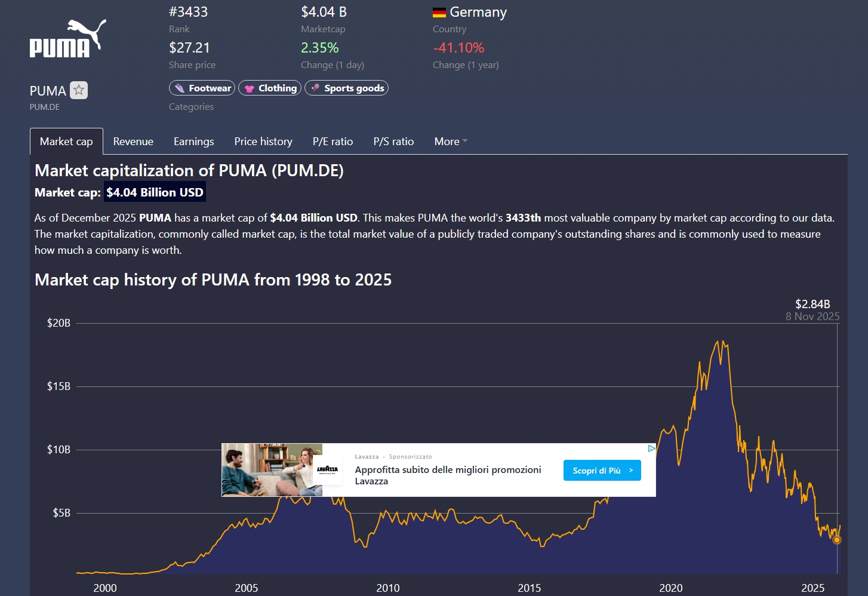
Task: Switch to the Revenue tab
Action: tap(133, 142)
